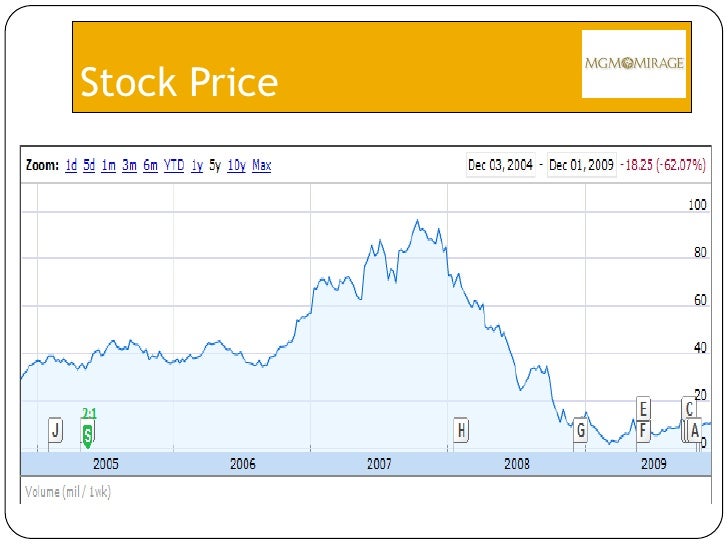Select Max zoom range
This screenshot has height=546, width=728.
(x=262, y=165)
